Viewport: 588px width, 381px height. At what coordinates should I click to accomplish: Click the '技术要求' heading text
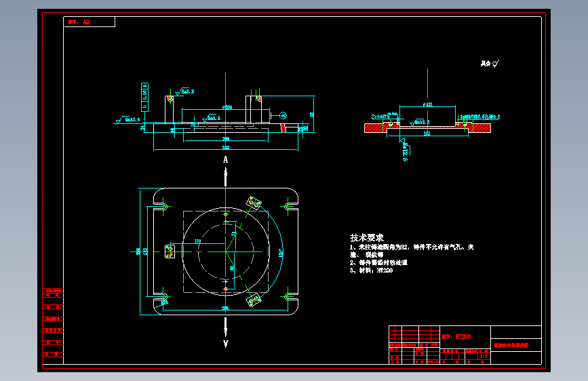[366, 238]
